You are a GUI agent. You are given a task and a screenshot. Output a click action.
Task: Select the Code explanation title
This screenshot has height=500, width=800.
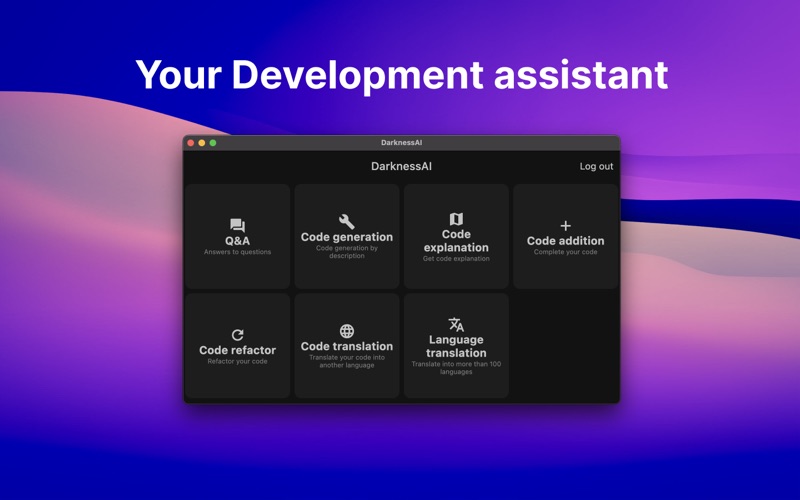pos(456,241)
